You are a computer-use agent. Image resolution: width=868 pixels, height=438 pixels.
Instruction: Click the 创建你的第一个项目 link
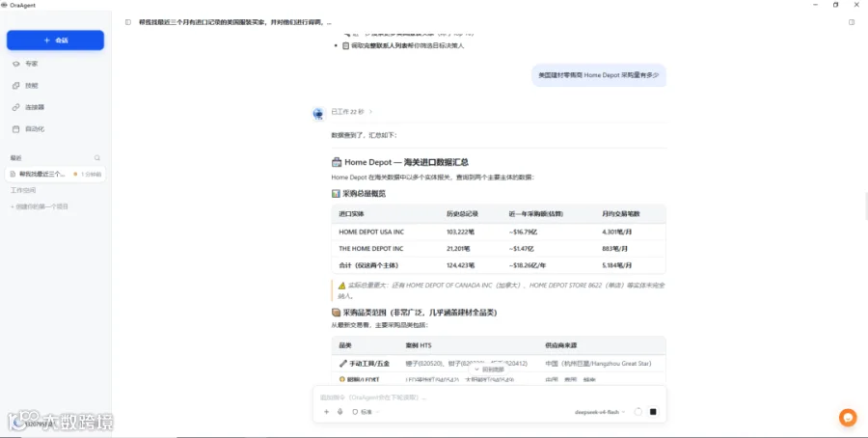[x=40, y=206]
